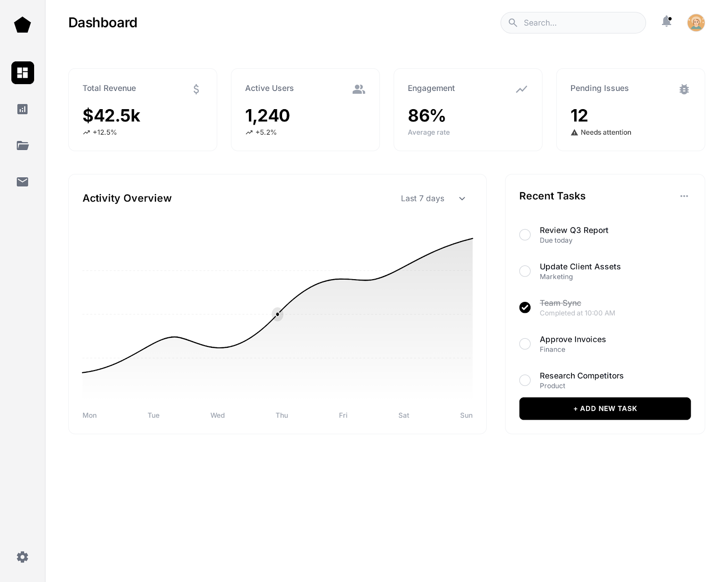Mark Approve Invoices task as done
Screen dimensions: 728x582
[x=525, y=344]
